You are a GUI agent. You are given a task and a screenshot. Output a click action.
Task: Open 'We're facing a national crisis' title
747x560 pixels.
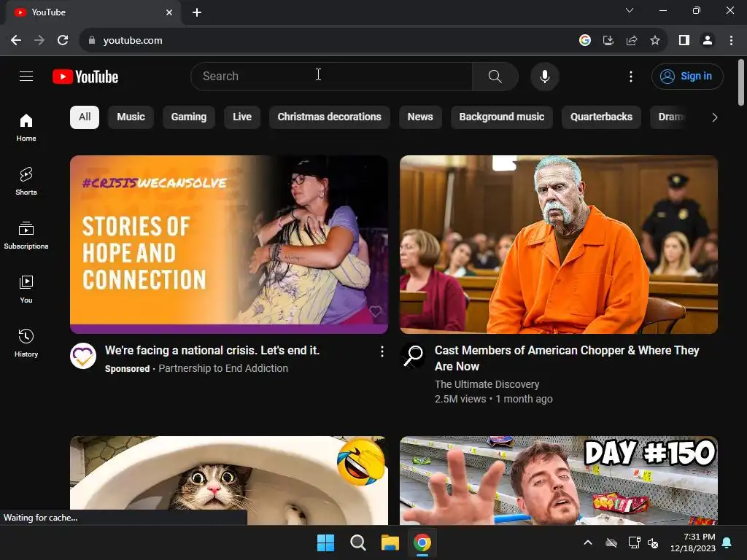point(212,351)
